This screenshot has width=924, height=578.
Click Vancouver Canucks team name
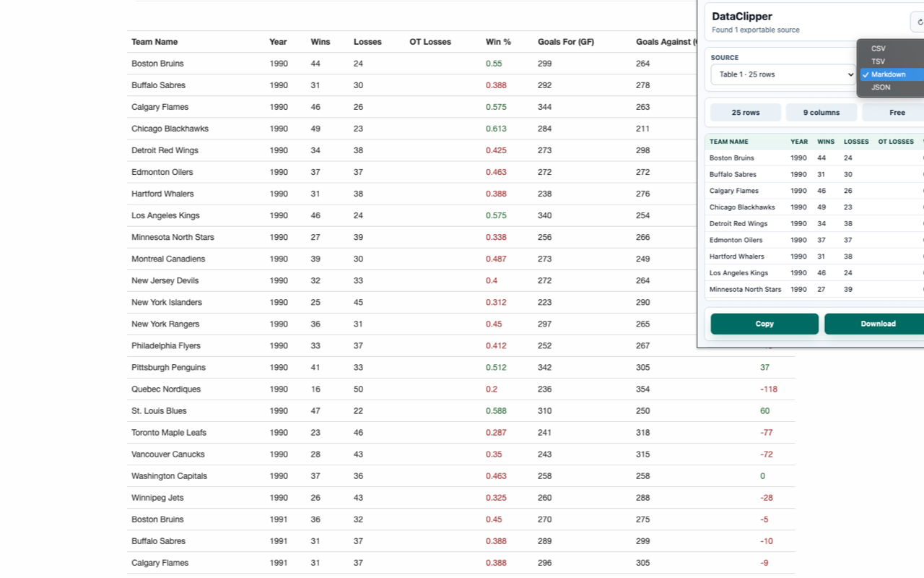click(x=168, y=454)
